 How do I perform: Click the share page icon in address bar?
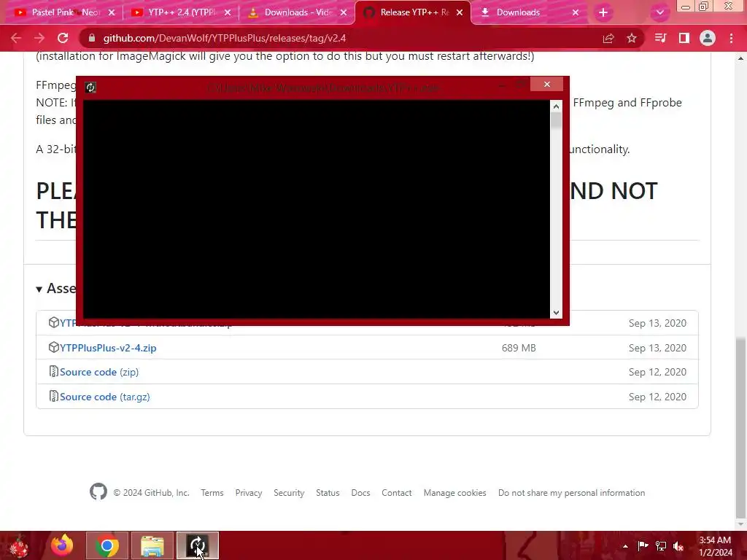tap(608, 38)
